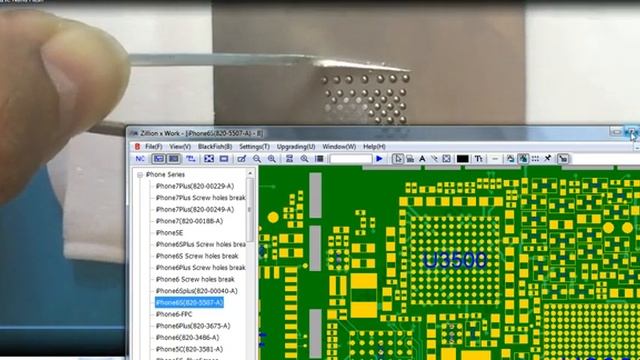The image size is (640, 360).
Task: Click the icon right of dash line
Action: 511,159
